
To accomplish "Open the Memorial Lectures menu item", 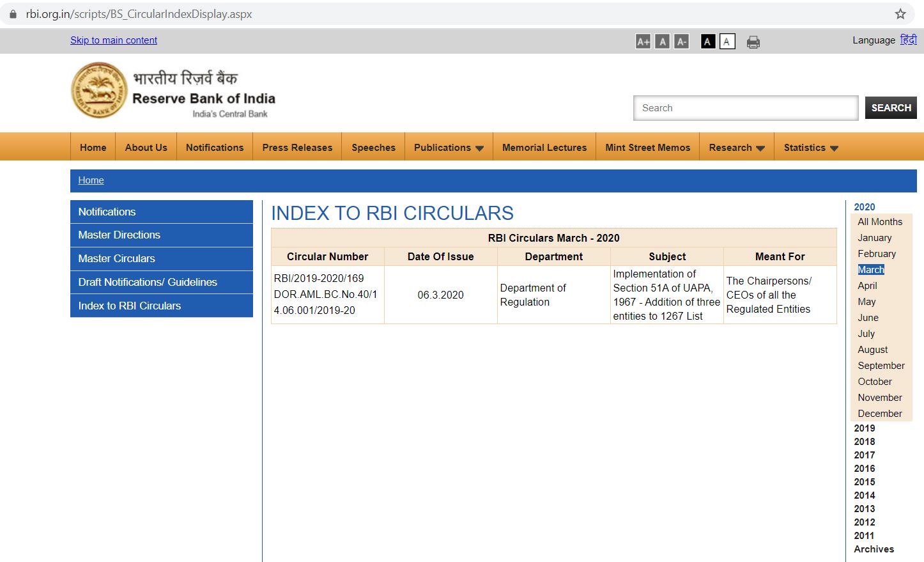I will [x=544, y=147].
